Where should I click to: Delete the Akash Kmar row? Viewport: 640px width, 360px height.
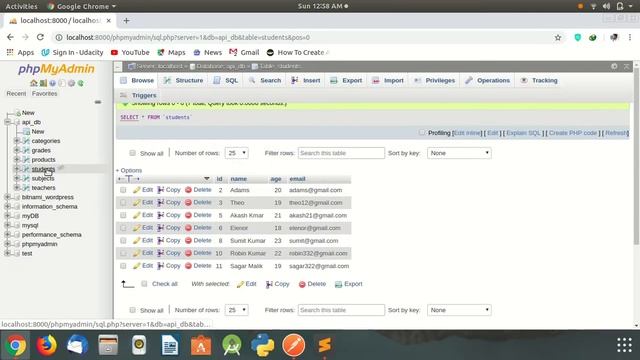(x=198, y=215)
